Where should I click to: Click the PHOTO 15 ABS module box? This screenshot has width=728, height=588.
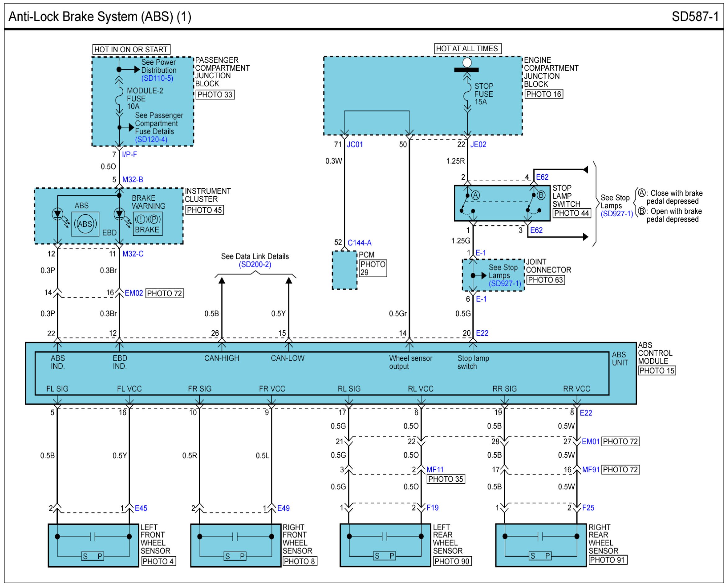tap(657, 370)
